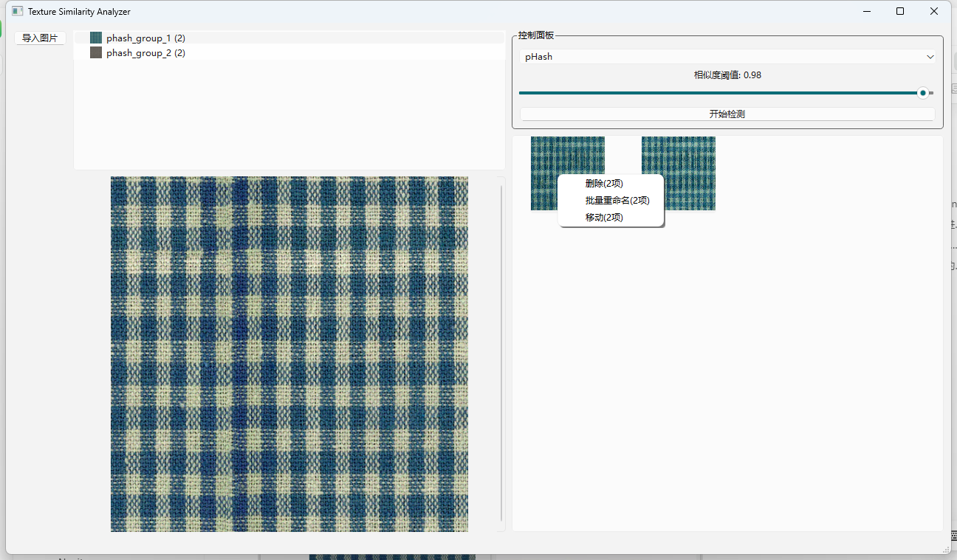Image resolution: width=957 pixels, height=560 pixels.
Task: Click the teal icon beside phash_group_1
Action: (x=95, y=38)
